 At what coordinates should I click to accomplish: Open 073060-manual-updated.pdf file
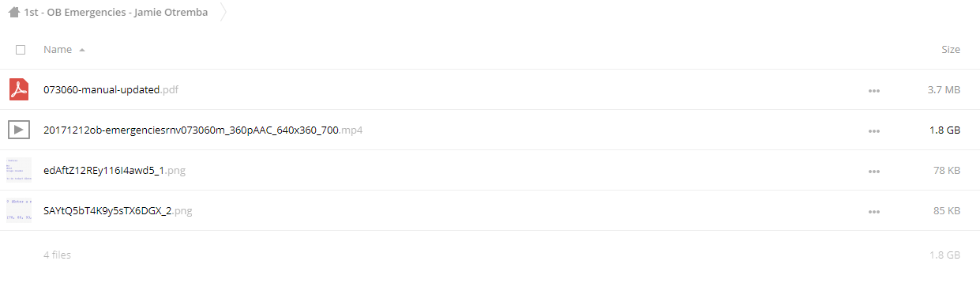(111, 89)
